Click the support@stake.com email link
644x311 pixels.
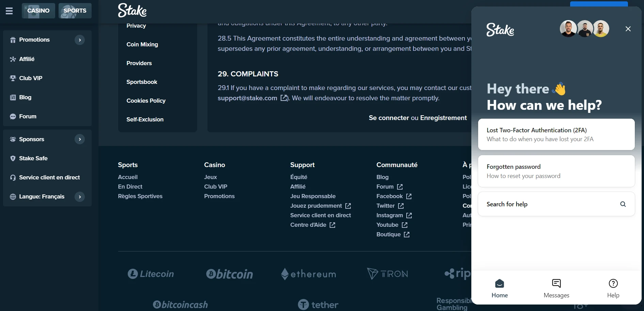pos(247,98)
